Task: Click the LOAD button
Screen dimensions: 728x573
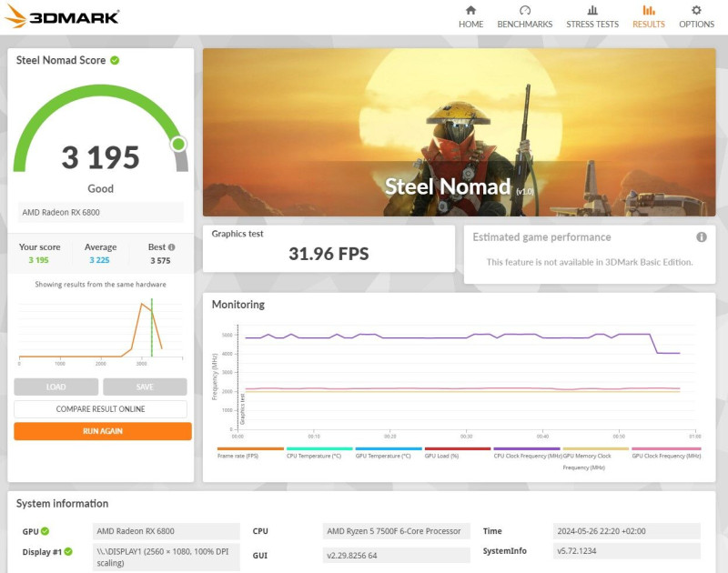Action: click(x=56, y=387)
